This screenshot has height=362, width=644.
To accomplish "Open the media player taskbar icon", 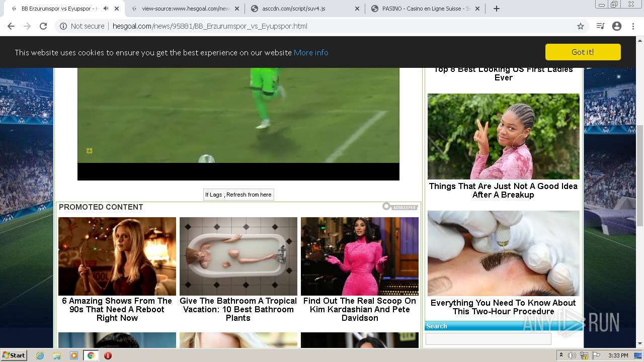I will click(74, 355).
